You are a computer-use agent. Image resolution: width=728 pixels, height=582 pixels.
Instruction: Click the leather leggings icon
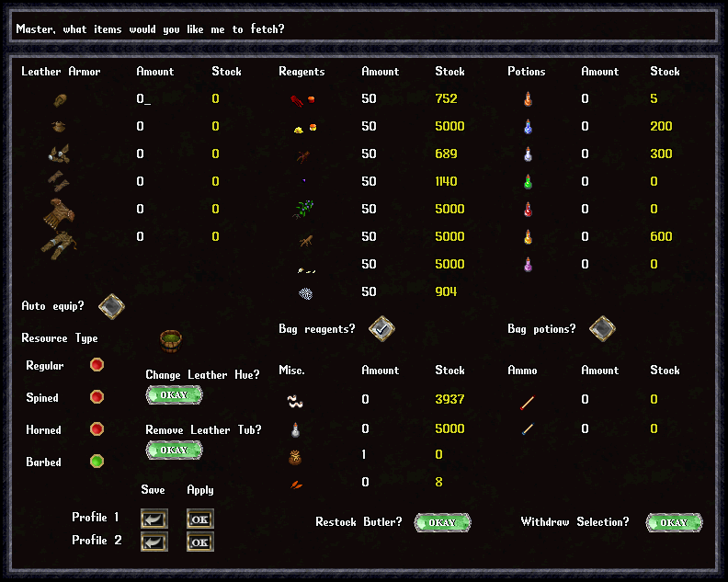pos(59,245)
